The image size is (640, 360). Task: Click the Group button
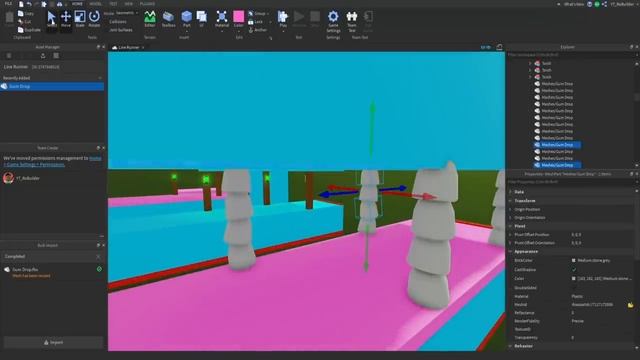258,13
